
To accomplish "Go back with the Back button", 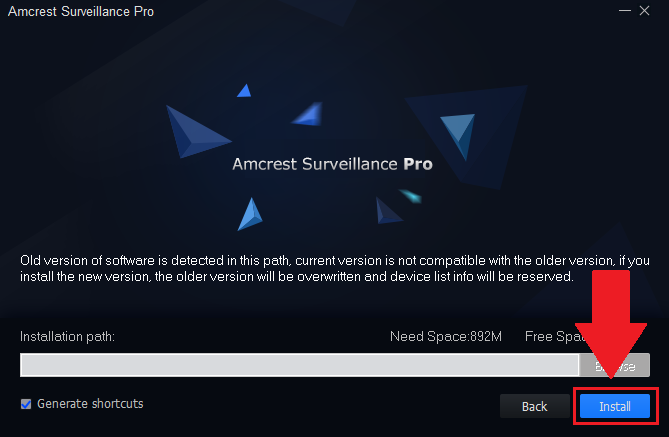I will [x=535, y=406].
